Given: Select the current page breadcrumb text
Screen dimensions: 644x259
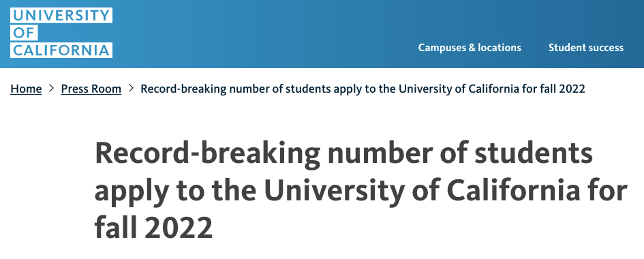Looking at the screenshot, I should pyautogui.click(x=363, y=89).
